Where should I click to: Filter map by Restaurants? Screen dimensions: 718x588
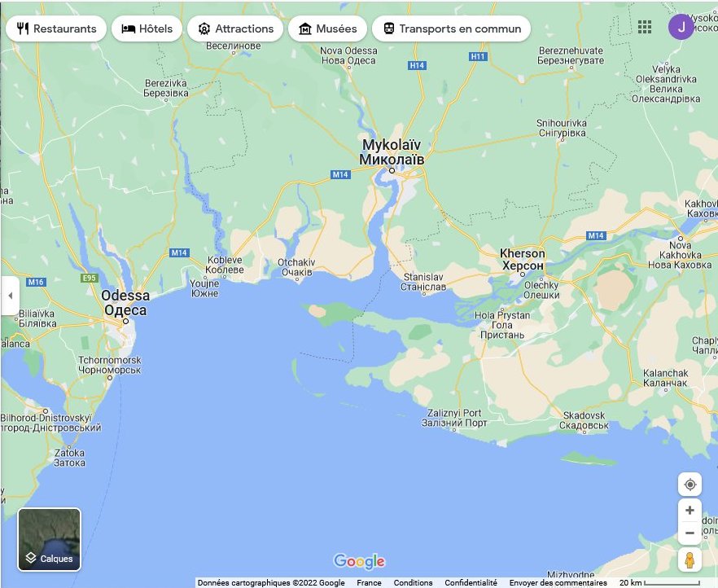(56, 29)
